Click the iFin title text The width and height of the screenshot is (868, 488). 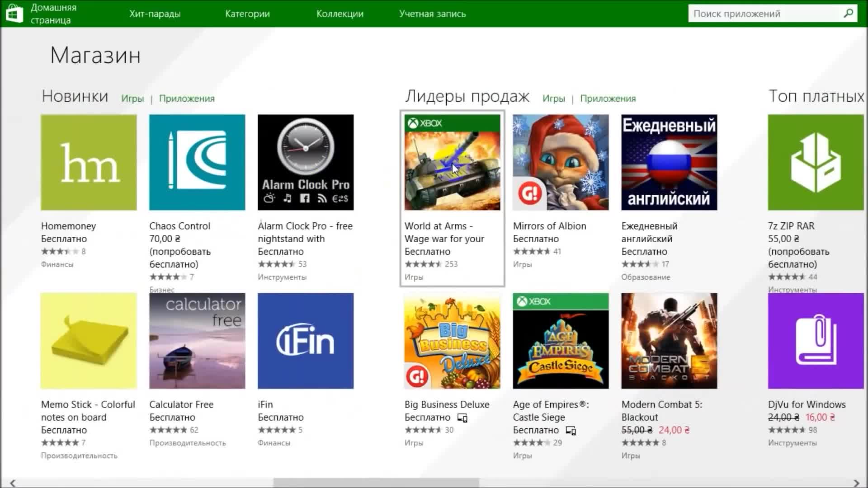265,404
